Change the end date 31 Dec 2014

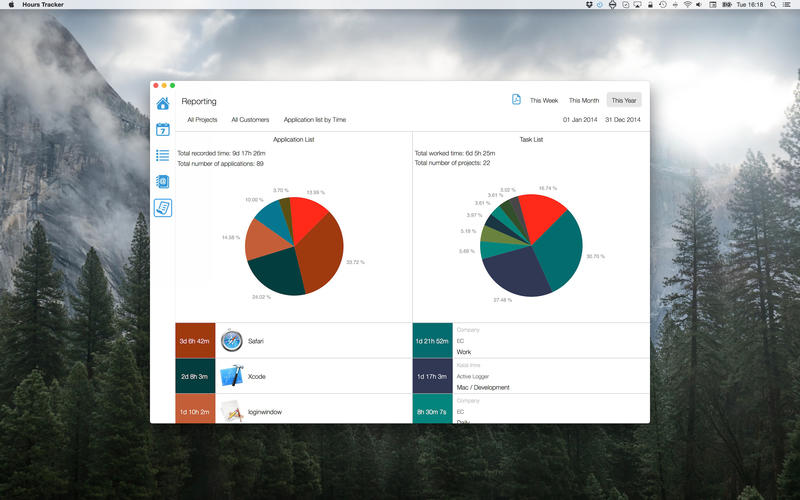tap(622, 119)
